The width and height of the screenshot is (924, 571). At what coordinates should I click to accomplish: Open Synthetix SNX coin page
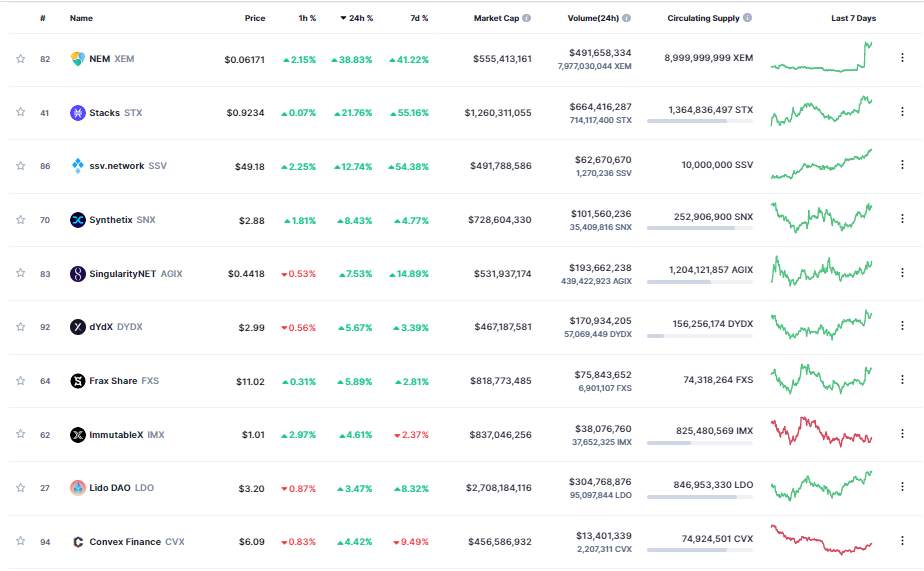tap(122, 220)
